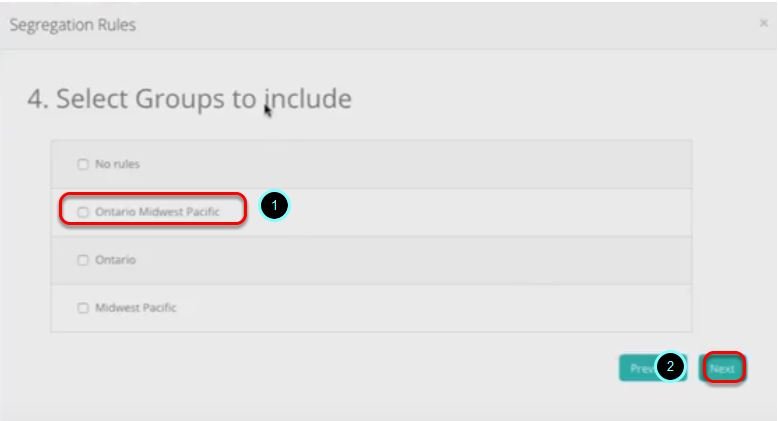The height and width of the screenshot is (421, 778).
Task: Enable the Ontario group checkbox
Action: pyautogui.click(x=84, y=260)
